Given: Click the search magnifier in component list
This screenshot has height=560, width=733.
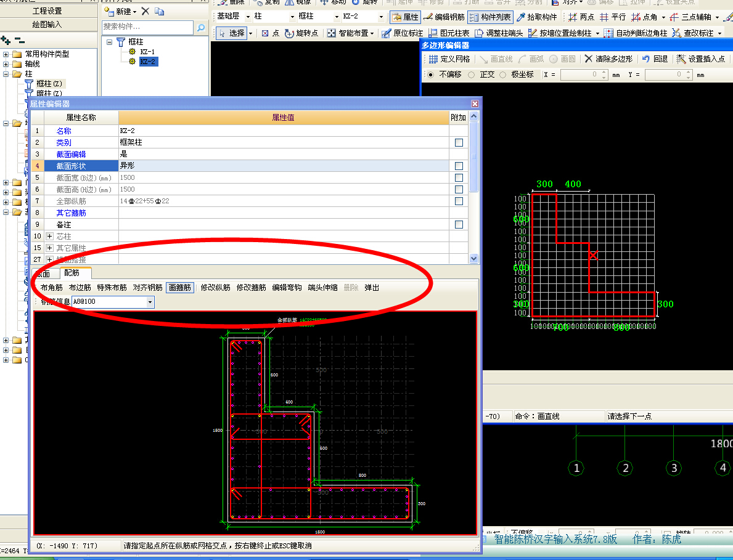Looking at the screenshot, I should coord(200,28).
